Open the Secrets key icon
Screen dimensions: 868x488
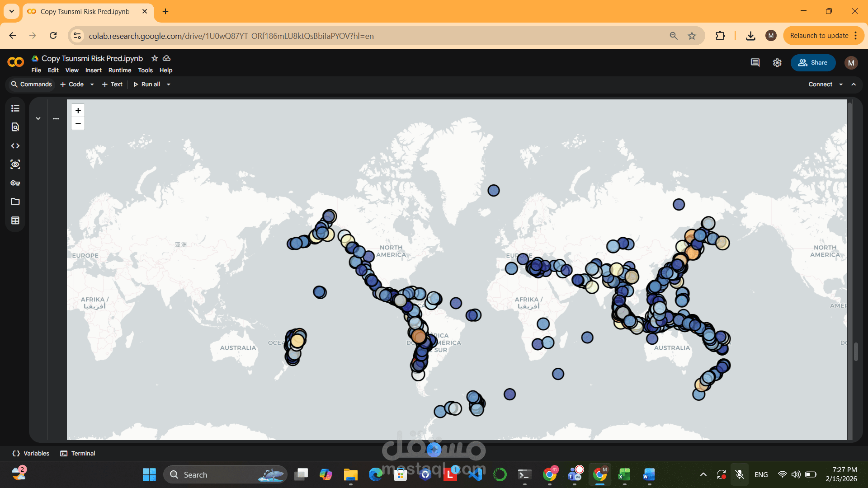click(x=15, y=183)
